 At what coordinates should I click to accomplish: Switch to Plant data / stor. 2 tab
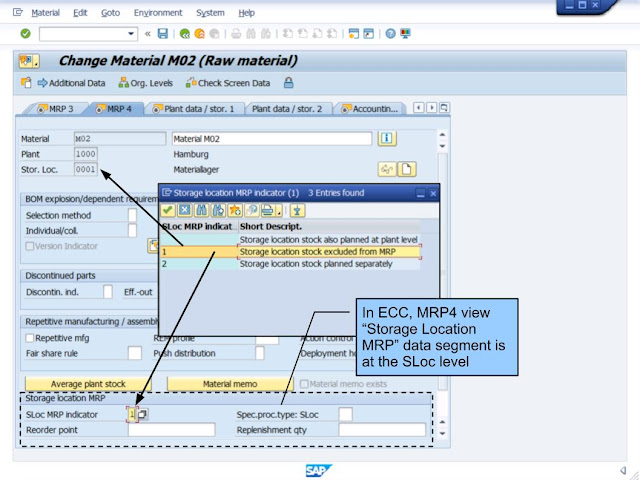[287, 109]
